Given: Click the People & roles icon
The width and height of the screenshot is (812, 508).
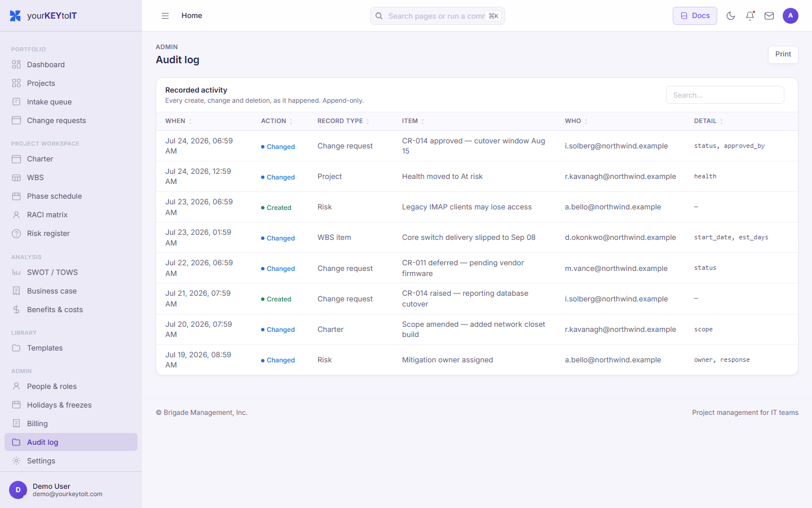Looking at the screenshot, I should coord(16,386).
